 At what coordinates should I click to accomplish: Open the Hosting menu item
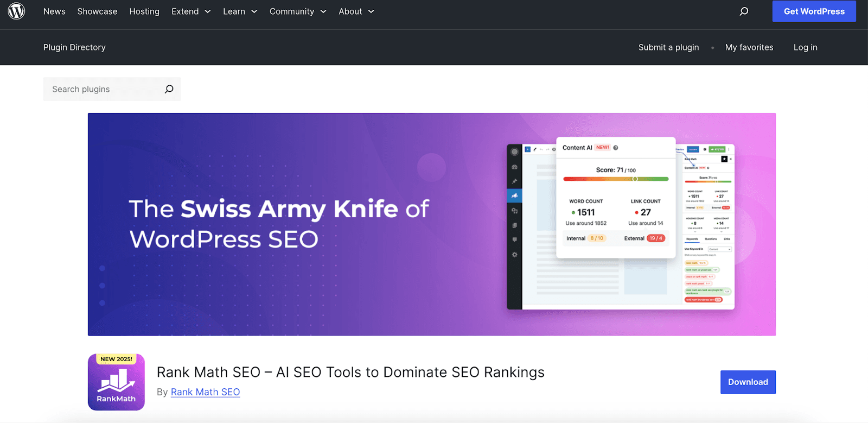(x=144, y=11)
